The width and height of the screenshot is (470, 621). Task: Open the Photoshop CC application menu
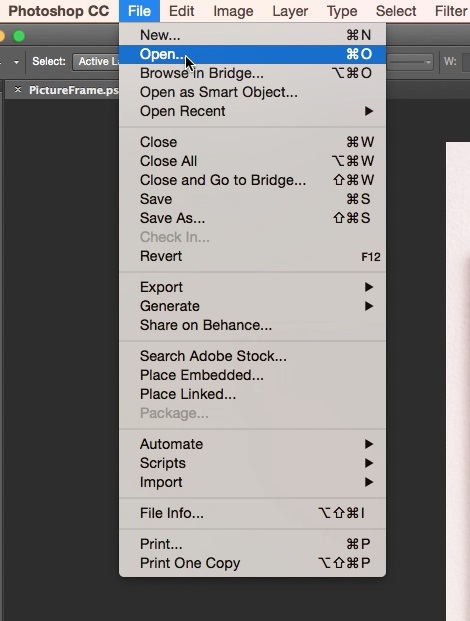(59, 11)
